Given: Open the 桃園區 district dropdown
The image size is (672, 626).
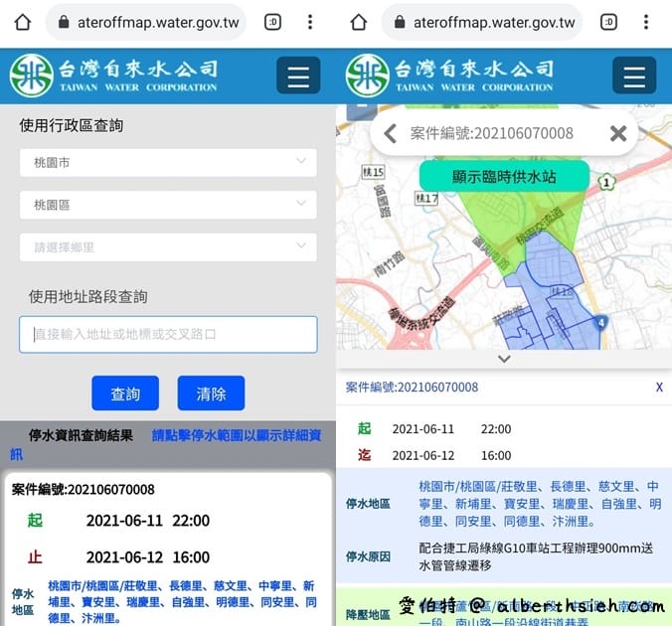Looking at the screenshot, I should pyautogui.click(x=168, y=205).
